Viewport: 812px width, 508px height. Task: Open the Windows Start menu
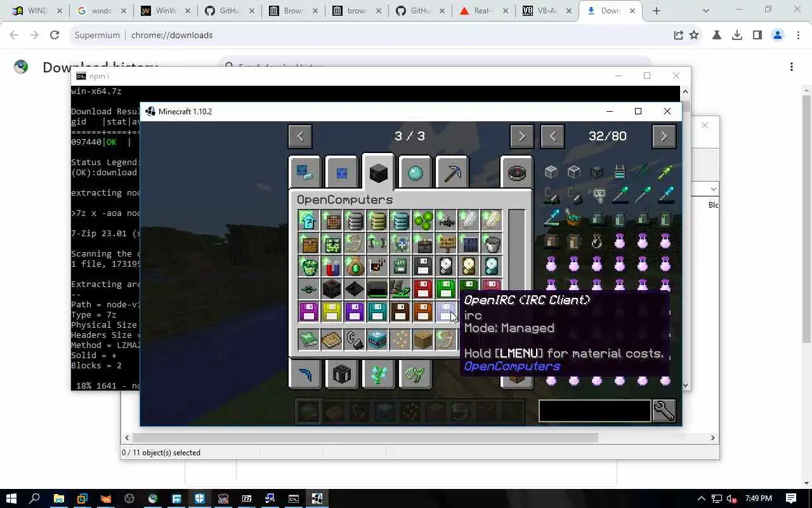tap(11, 498)
